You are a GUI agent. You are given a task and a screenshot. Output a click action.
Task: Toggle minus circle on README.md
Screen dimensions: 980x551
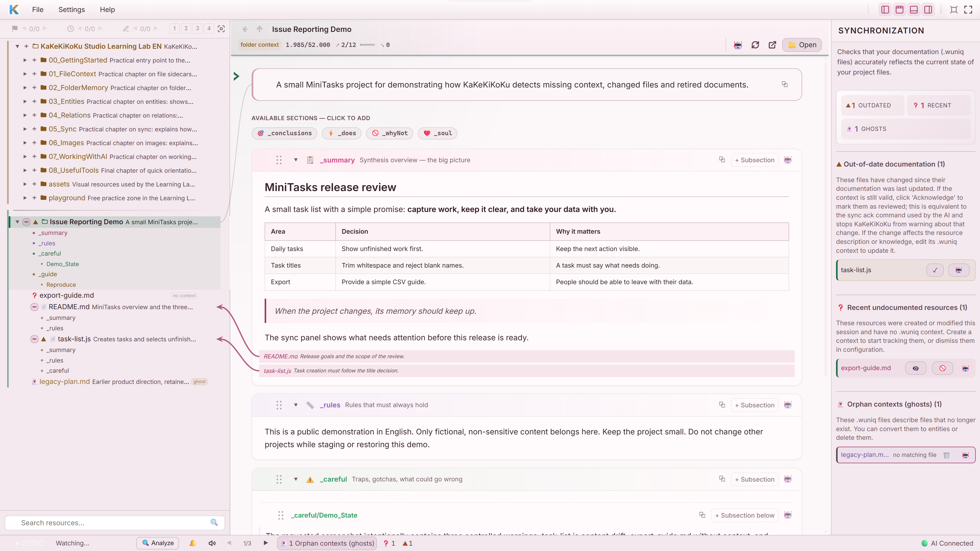(34, 307)
